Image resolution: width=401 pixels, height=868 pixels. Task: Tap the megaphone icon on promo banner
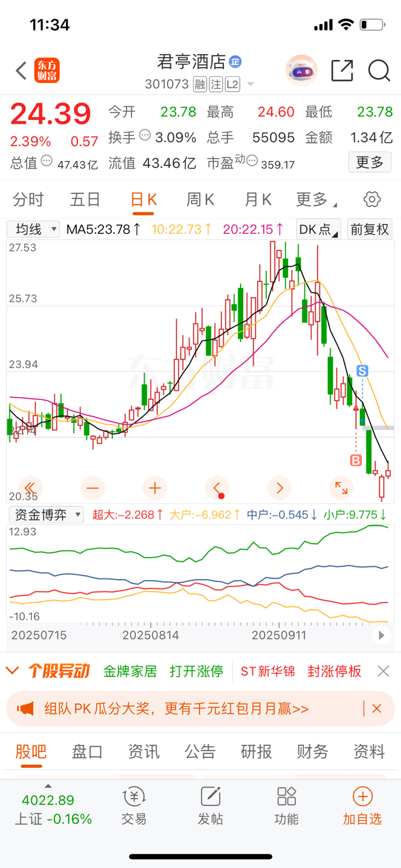pyautogui.click(x=25, y=708)
